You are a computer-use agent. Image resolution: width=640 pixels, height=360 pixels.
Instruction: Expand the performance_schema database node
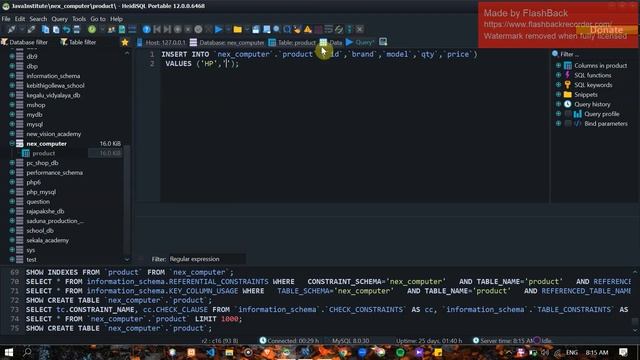[x=12, y=173]
